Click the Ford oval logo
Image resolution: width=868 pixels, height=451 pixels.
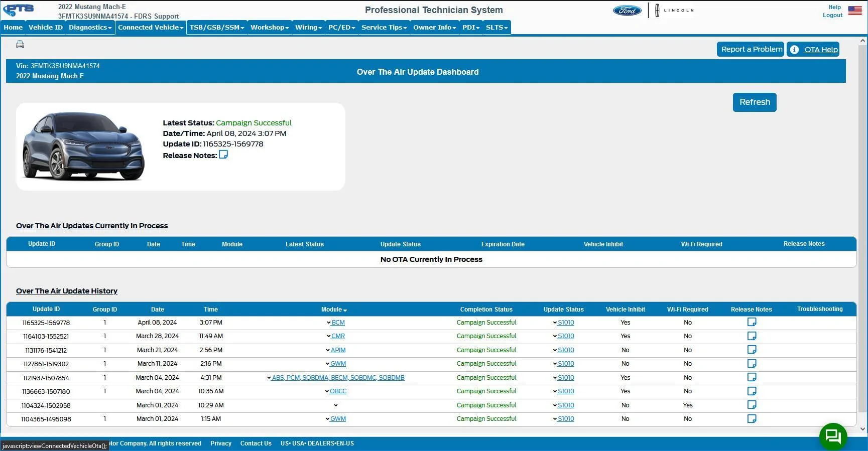[627, 11]
